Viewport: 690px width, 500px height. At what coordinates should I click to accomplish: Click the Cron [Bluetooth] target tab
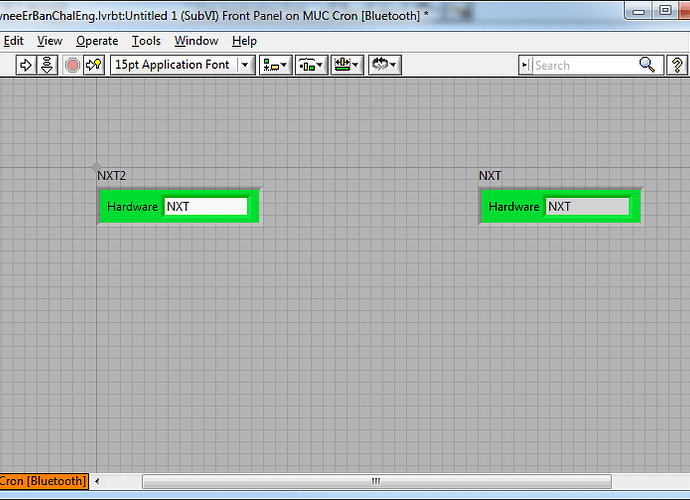pyautogui.click(x=44, y=481)
